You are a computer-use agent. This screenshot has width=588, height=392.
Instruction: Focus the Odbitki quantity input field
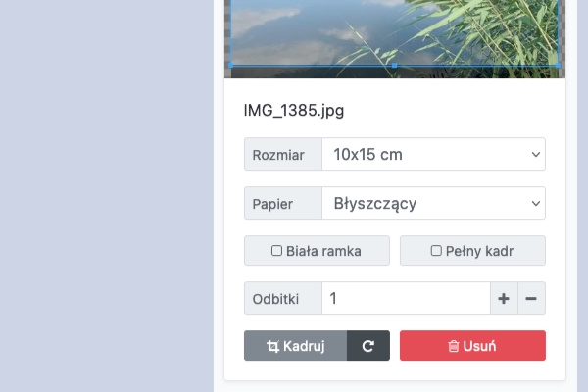(406, 299)
